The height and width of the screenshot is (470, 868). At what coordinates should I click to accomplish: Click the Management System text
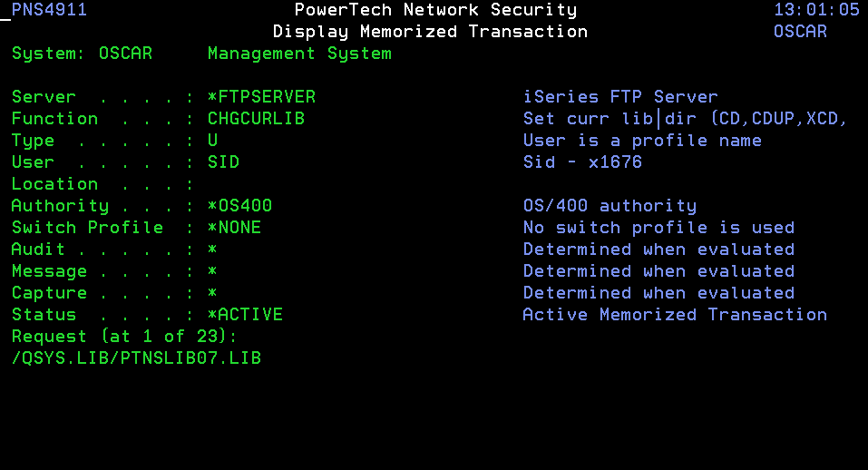[x=299, y=54]
